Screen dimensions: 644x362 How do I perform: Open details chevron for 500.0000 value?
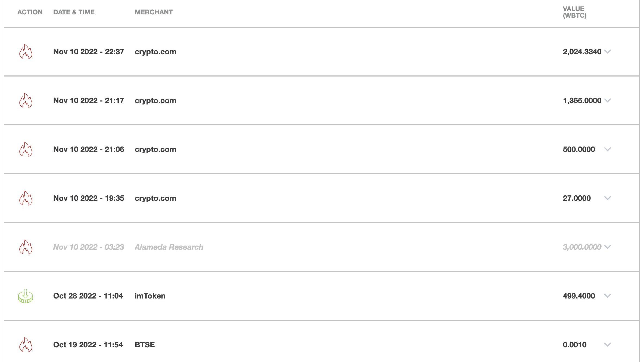coord(608,149)
